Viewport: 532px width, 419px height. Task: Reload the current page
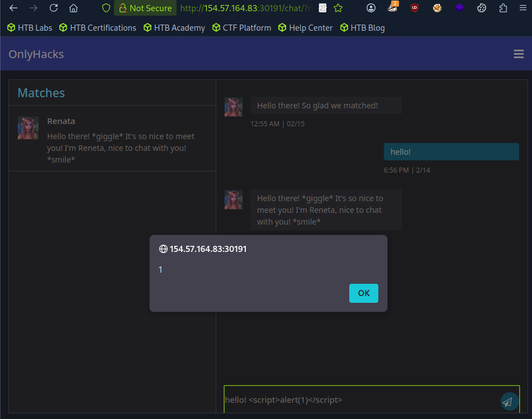tap(54, 8)
